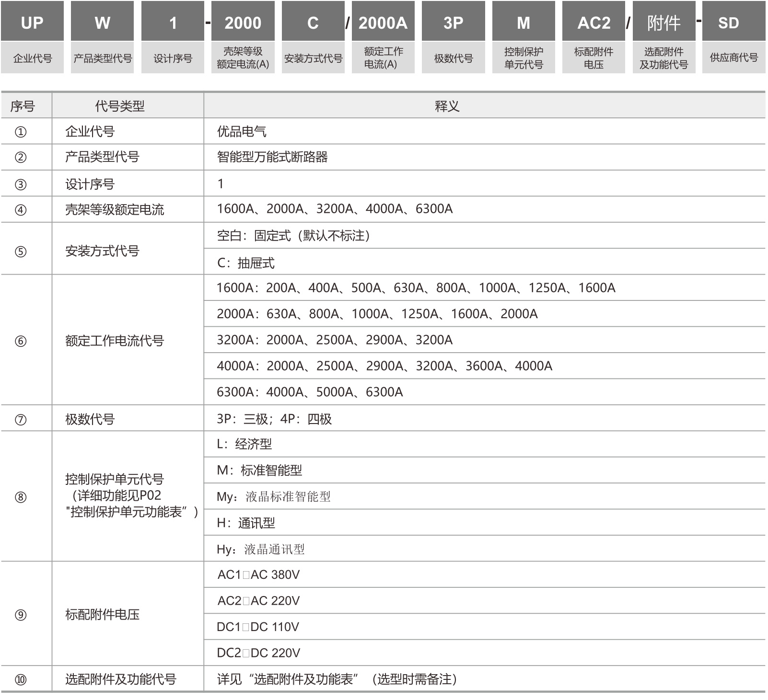Viewport: 768px width, 700px height.
Task: Click the 'H：通讯型' row
Action: pyautogui.click(x=485, y=523)
